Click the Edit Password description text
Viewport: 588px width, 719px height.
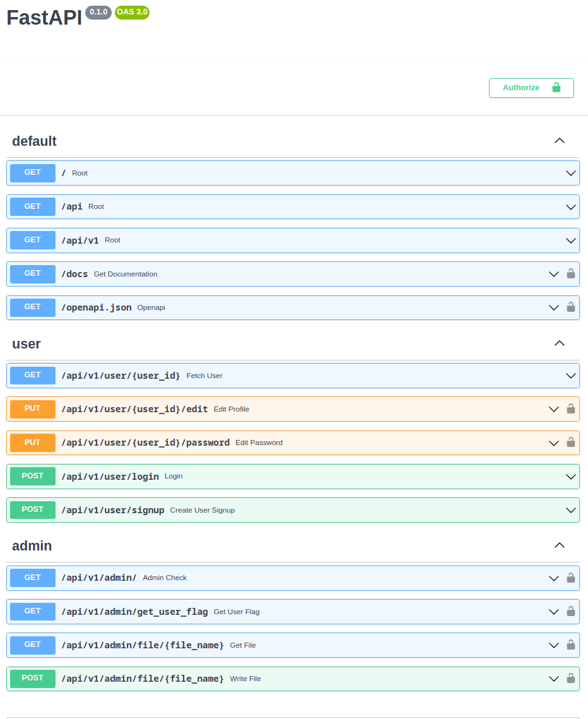pyautogui.click(x=259, y=443)
